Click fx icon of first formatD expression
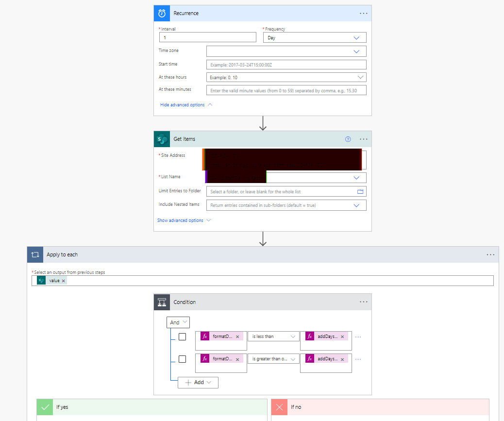This screenshot has width=504, height=421. [205, 336]
